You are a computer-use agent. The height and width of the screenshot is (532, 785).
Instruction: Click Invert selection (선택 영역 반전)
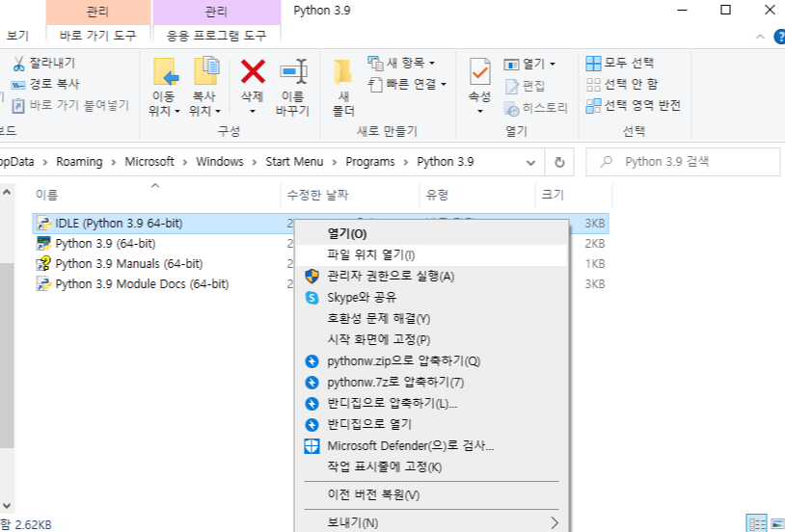634,105
